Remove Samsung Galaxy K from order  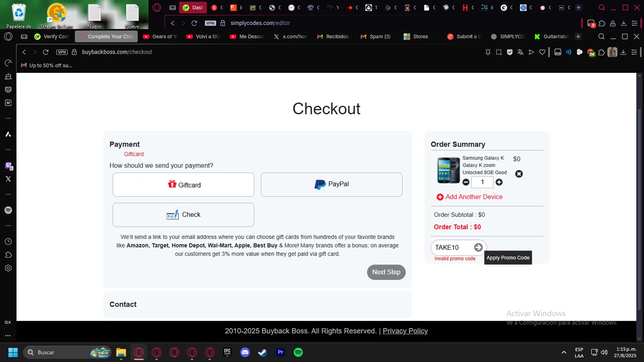[519, 174]
